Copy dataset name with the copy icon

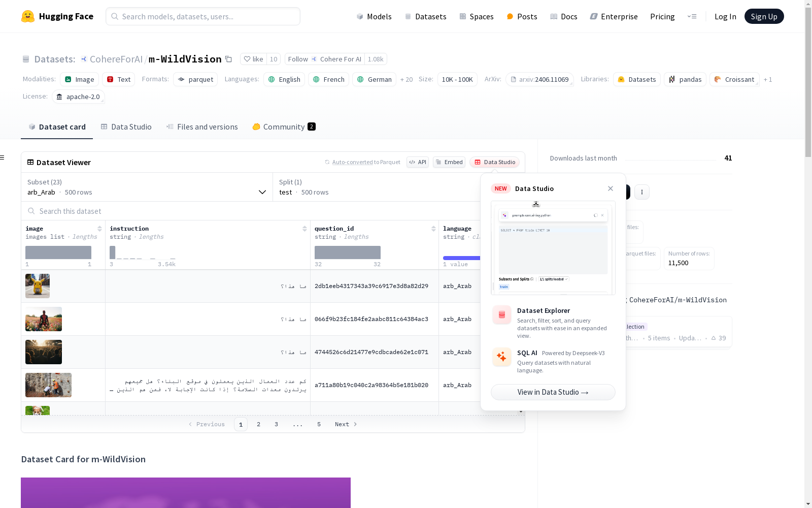[228, 59]
